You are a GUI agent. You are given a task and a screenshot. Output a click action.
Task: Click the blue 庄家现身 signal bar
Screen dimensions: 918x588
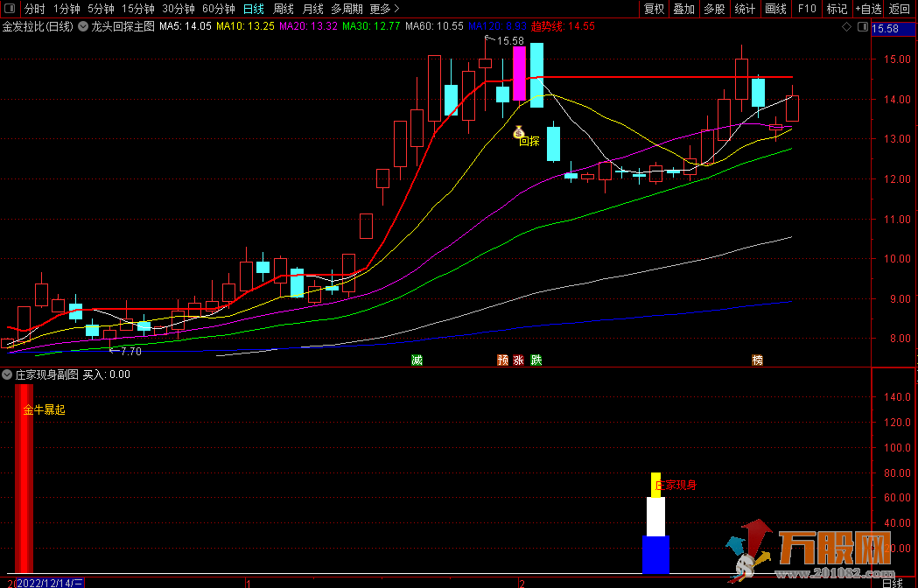[655, 554]
